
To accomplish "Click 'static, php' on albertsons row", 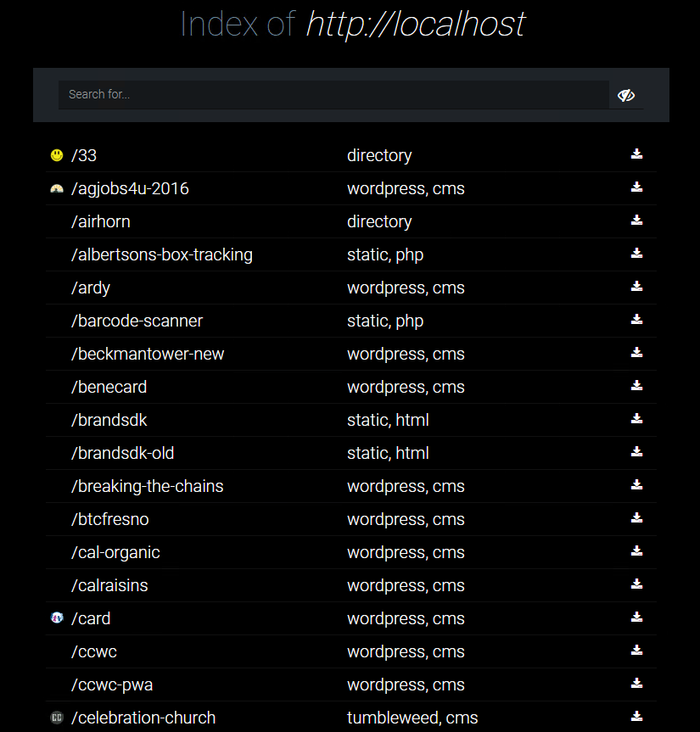I will 385,255.
